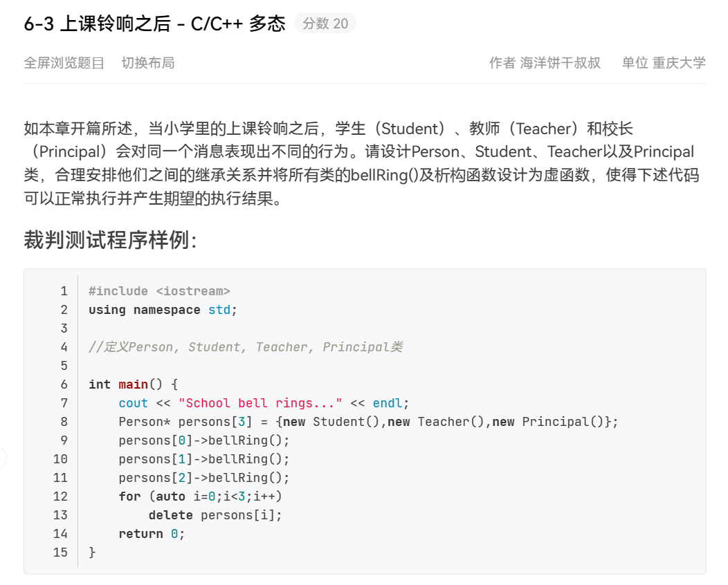
Task: Click the comment line 定义Person, Student, Teacher
Action: (245, 347)
